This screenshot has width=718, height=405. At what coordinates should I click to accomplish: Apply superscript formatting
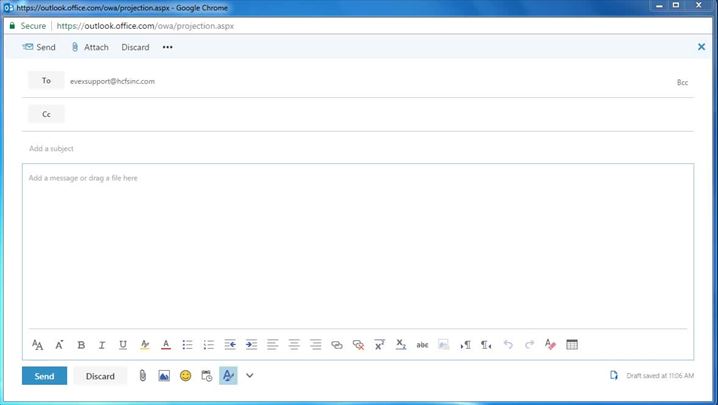(x=380, y=345)
